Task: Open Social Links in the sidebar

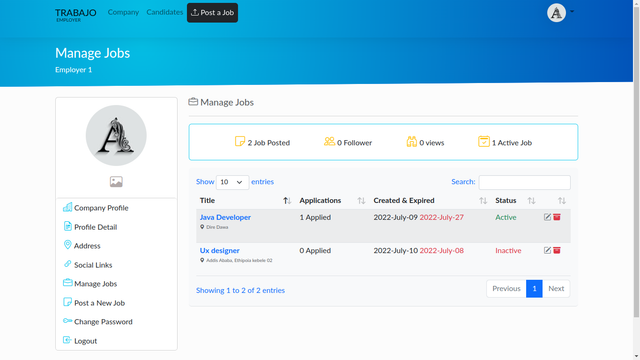Action: click(x=93, y=265)
